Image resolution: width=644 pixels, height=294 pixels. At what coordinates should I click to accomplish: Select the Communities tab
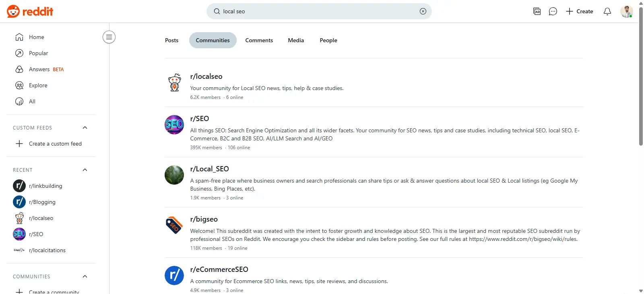[x=213, y=40]
